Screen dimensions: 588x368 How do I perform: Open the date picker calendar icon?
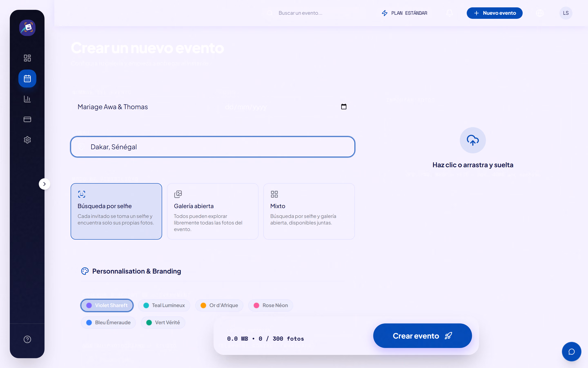point(344,107)
